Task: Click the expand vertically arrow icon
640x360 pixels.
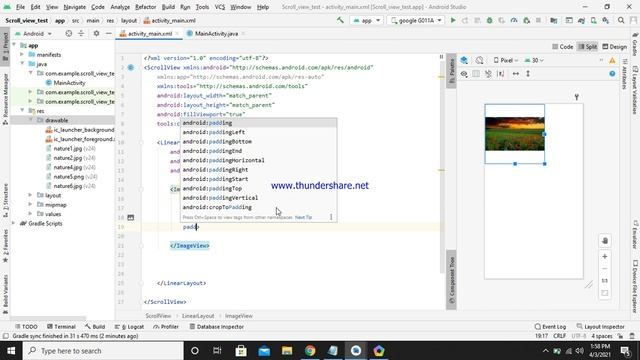Action: (528, 74)
